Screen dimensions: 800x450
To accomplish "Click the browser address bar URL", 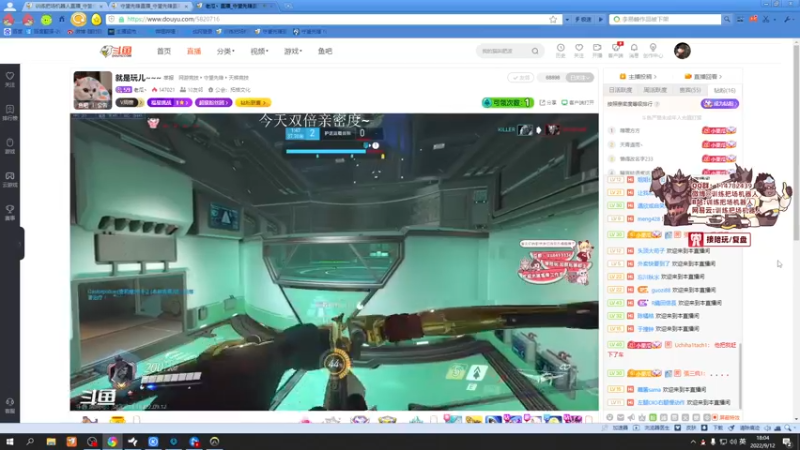I will point(173,19).
